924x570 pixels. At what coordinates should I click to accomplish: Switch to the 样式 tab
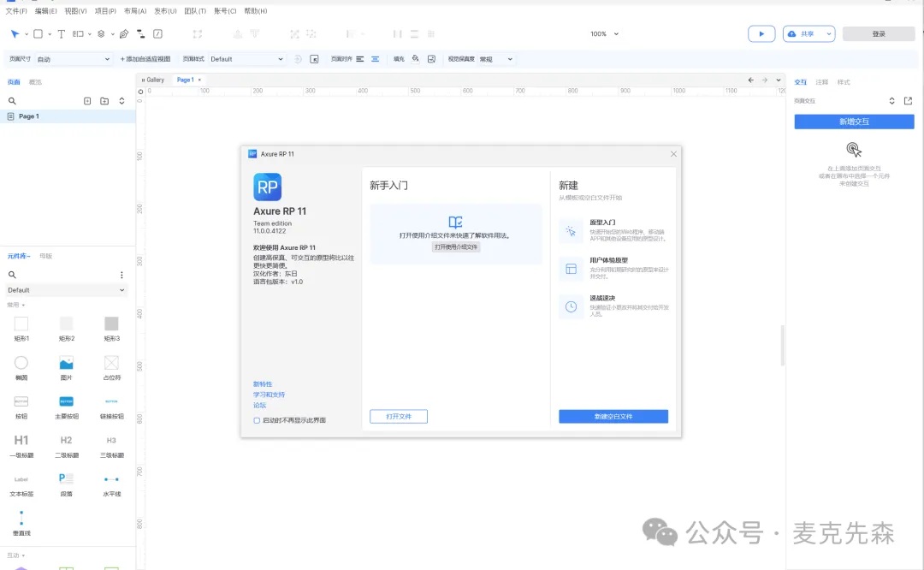tap(844, 82)
